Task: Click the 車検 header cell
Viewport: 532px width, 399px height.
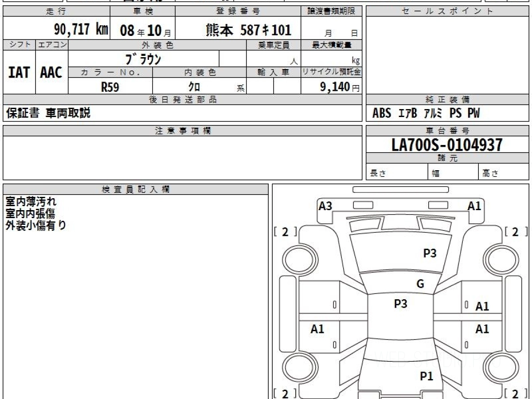Action: (x=142, y=12)
